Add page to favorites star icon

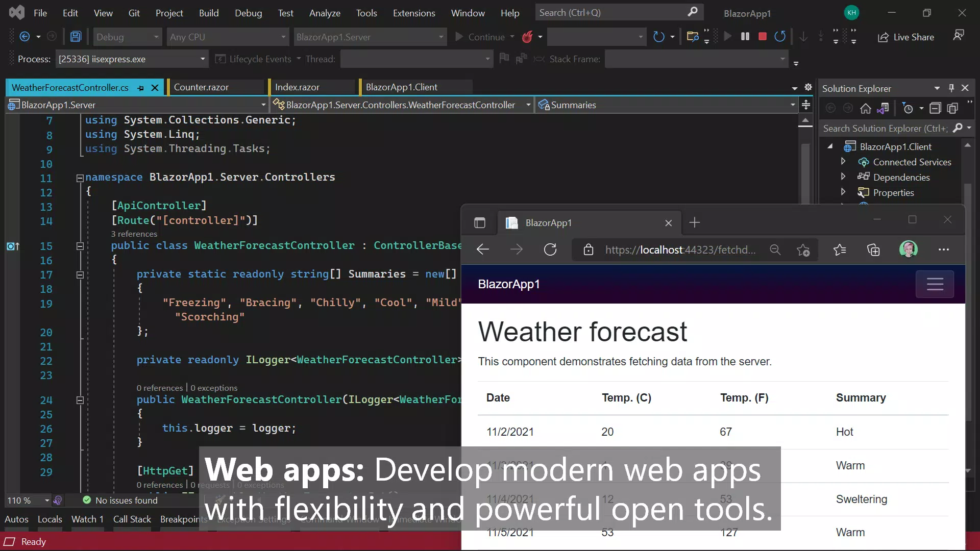pos(803,250)
